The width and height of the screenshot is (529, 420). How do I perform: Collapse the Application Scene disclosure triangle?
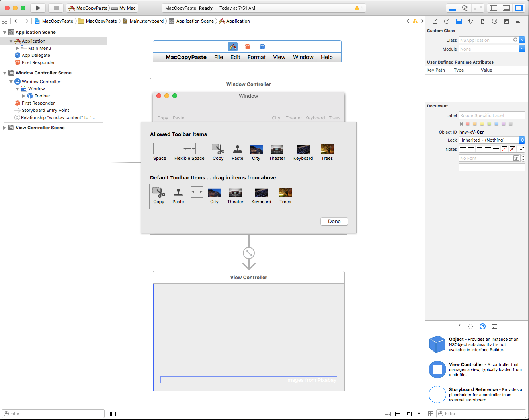coord(4,32)
